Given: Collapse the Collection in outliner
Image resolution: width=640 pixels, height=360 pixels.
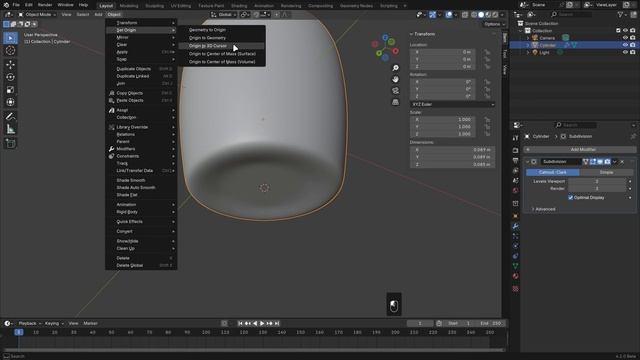Looking at the screenshot, I should tap(520, 31).
